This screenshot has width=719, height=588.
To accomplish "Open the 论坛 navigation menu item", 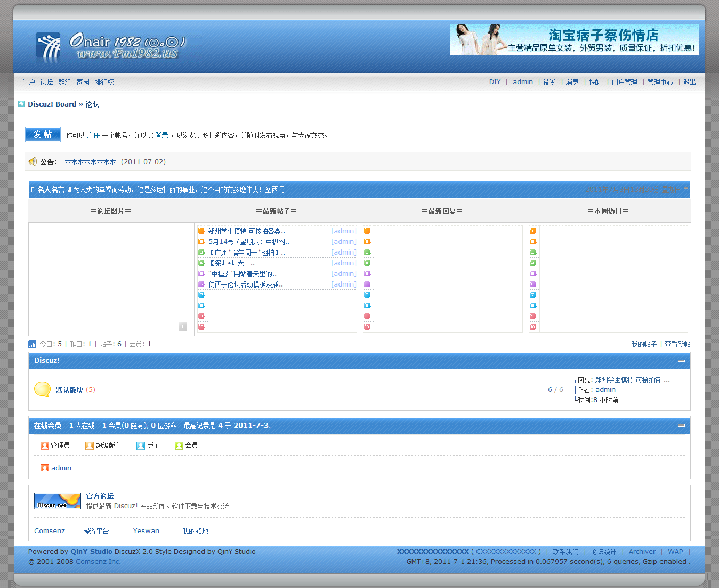I will click(46, 82).
